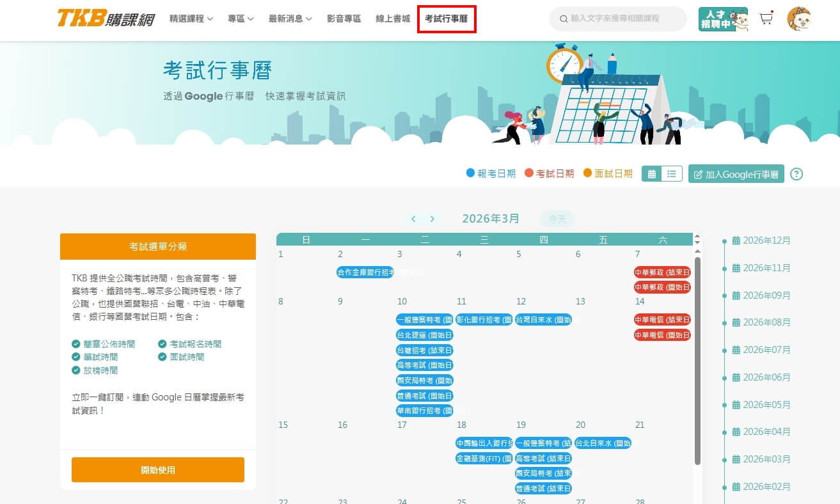Click the user avatar profile icon
Screen dimensions: 840x504
798,19
